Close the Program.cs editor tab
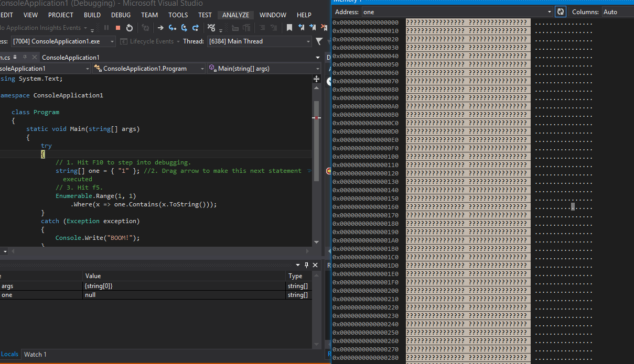Viewport: 634px width, 364px height. (34, 57)
